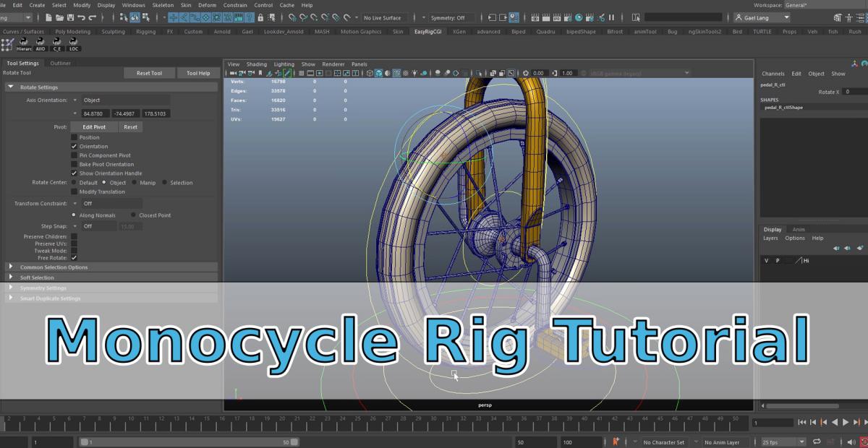The width and height of the screenshot is (868, 448).
Task: Click the Save scene icon
Action: (69, 17)
